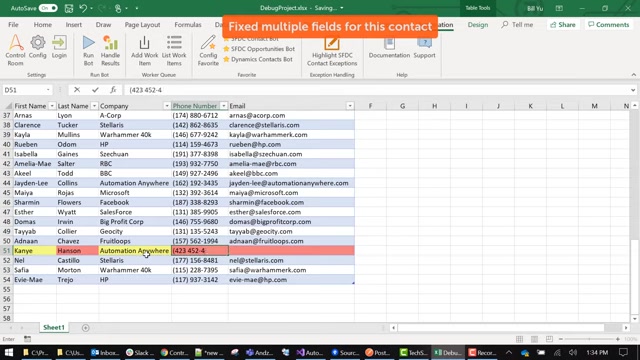Add a new sheet with plus icon
Image resolution: width=640 pixels, height=360 pixels.
tap(85, 328)
